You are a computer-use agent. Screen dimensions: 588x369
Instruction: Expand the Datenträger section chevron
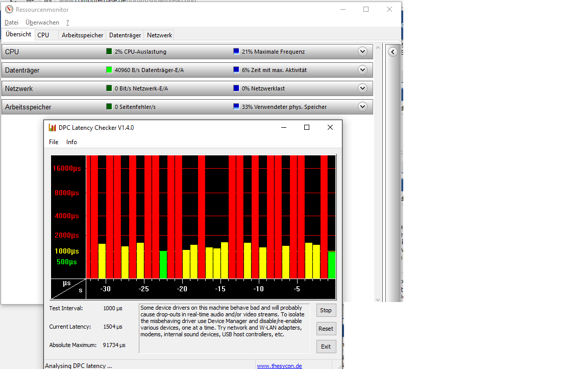[362, 70]
